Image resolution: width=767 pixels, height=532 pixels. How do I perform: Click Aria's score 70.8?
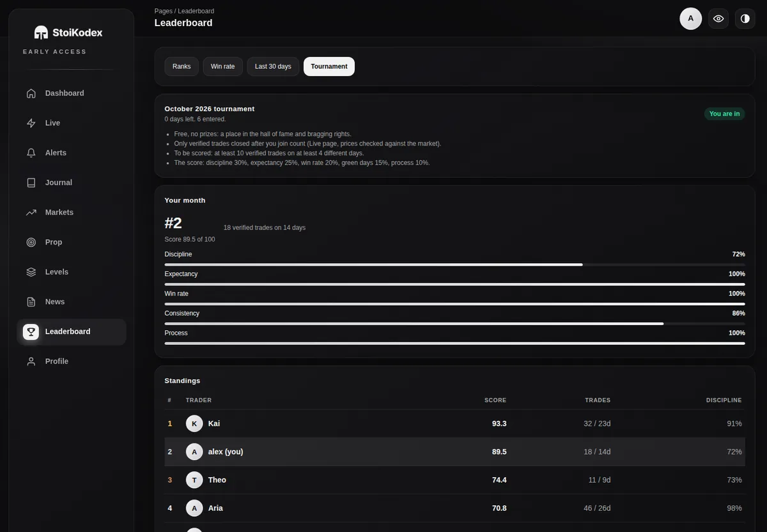pyautogui.click(x=499, y=508)
